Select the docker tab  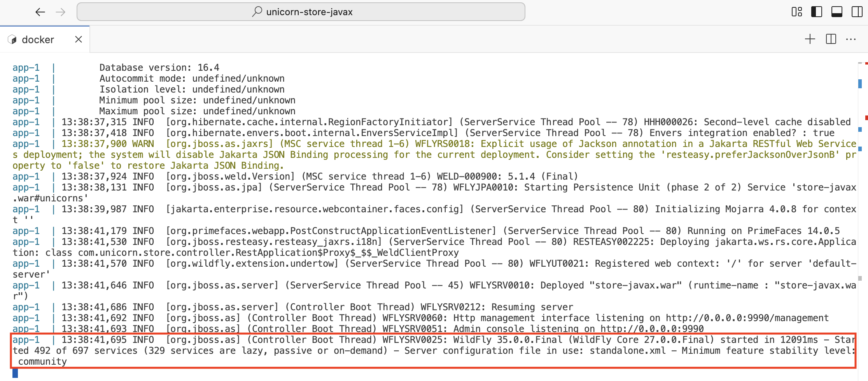38,40
